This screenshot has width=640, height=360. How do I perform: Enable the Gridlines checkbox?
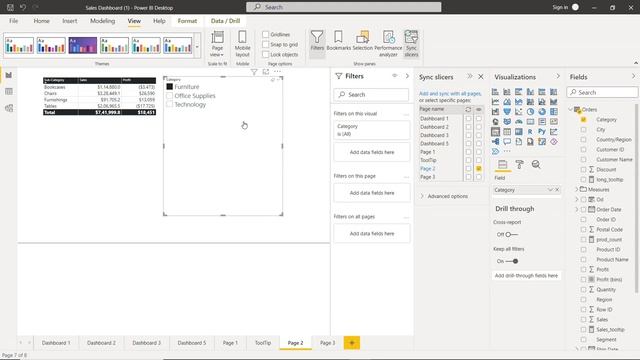coord(266,35)
